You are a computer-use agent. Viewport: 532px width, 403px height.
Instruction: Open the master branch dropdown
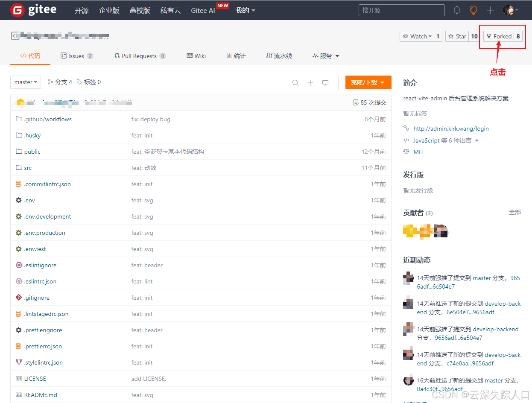26,82
